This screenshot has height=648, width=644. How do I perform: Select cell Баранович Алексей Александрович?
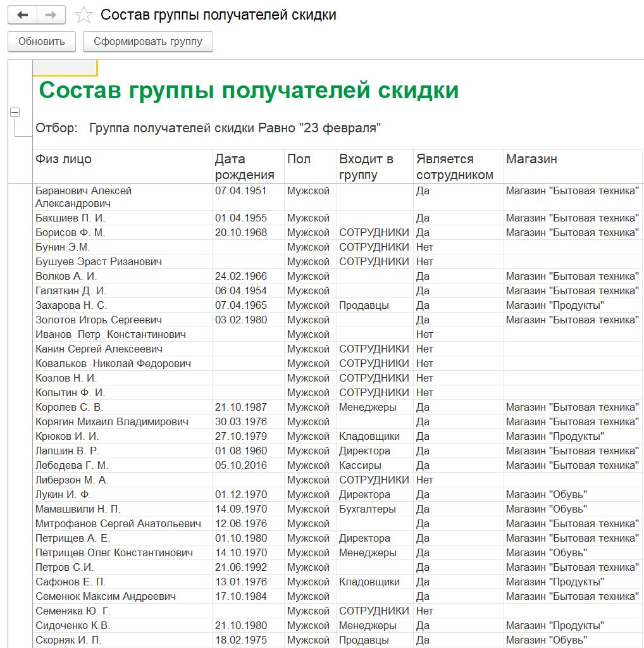[84, 197]
